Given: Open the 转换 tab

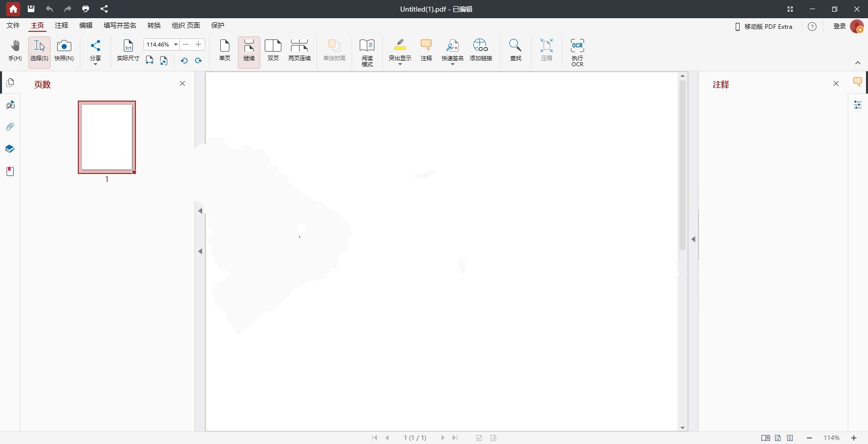Looking at the screenshot, I should click(154, 25).
